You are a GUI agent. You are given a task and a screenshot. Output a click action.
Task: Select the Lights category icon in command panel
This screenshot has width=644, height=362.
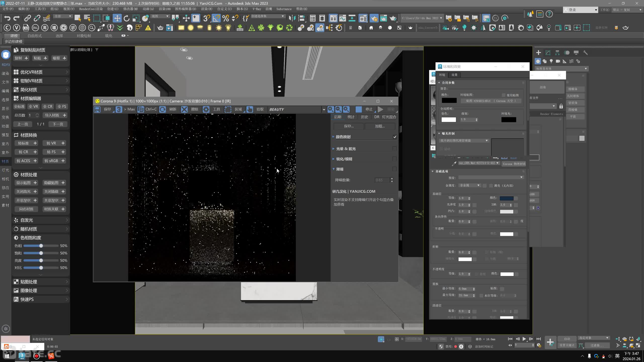tap(551, 61)
